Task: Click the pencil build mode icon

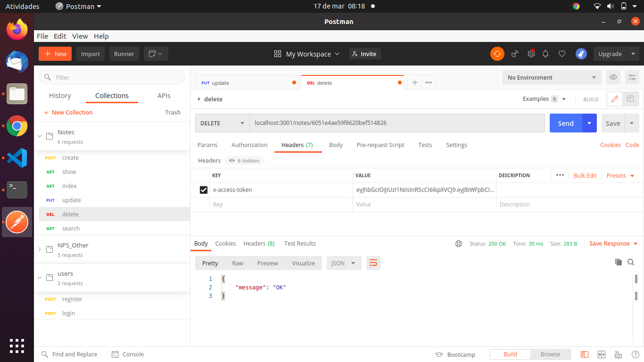Action: coord(614,99)
